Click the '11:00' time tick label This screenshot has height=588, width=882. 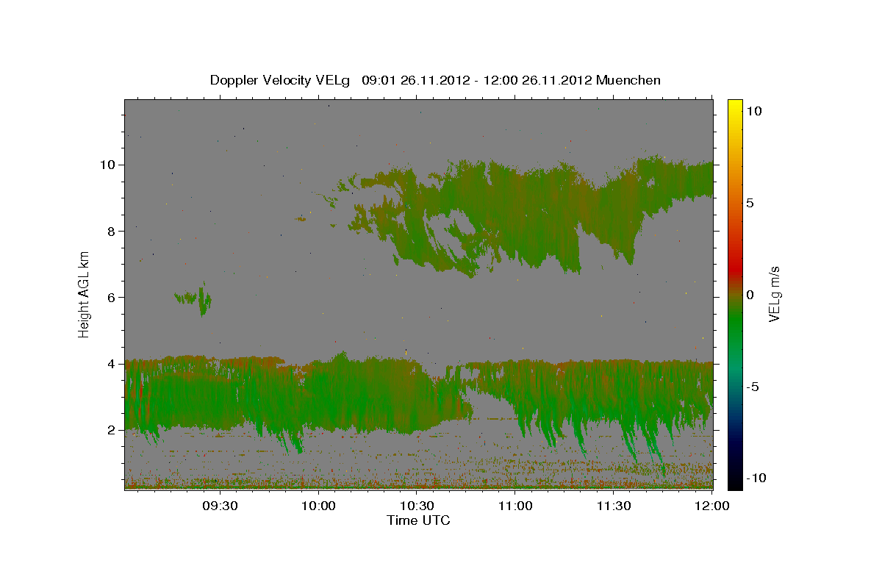(515, 506)
